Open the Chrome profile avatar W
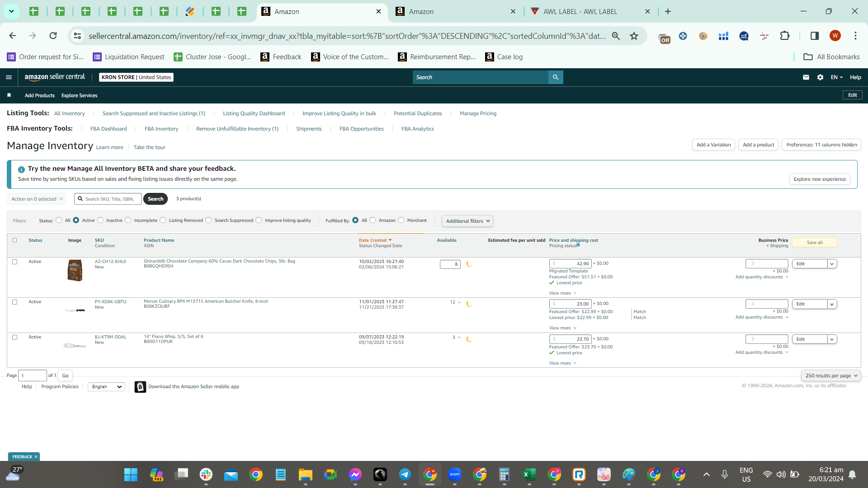868x488 pixels. click(x=835, y=36)
